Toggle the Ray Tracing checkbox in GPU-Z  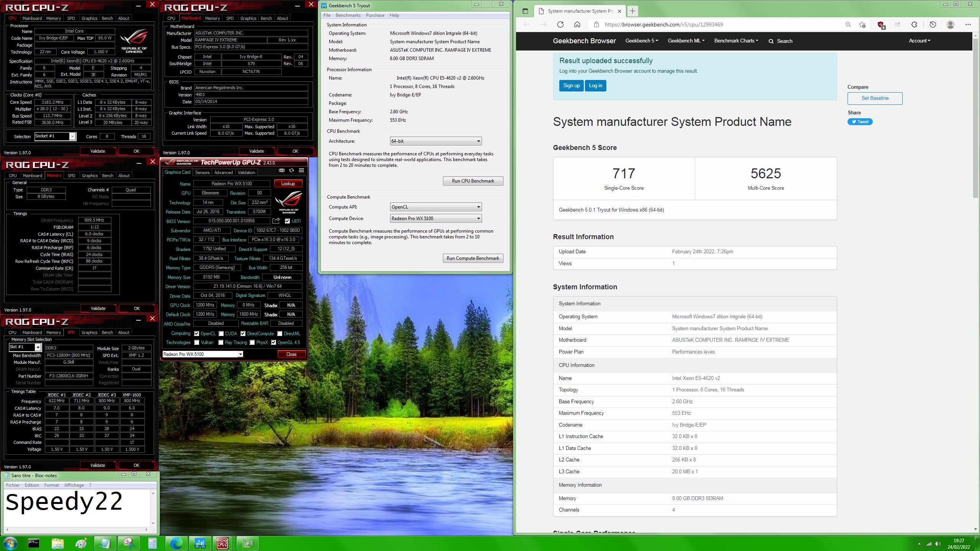click(221, 342)
